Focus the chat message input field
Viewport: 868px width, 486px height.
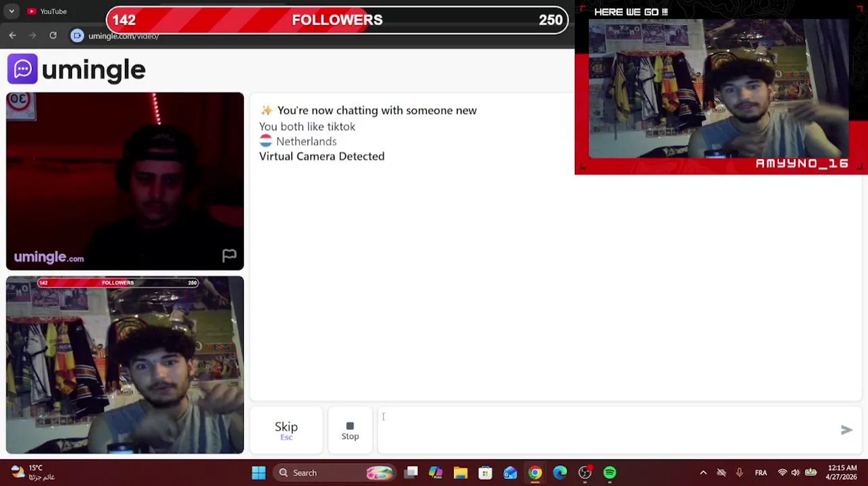(619, 430)
